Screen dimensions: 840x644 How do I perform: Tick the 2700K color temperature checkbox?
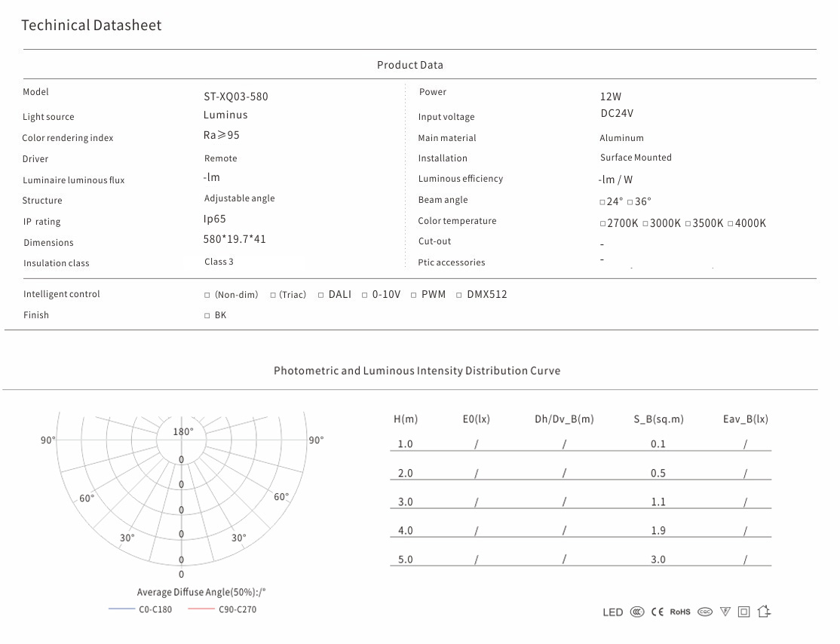tap(602, 224)
